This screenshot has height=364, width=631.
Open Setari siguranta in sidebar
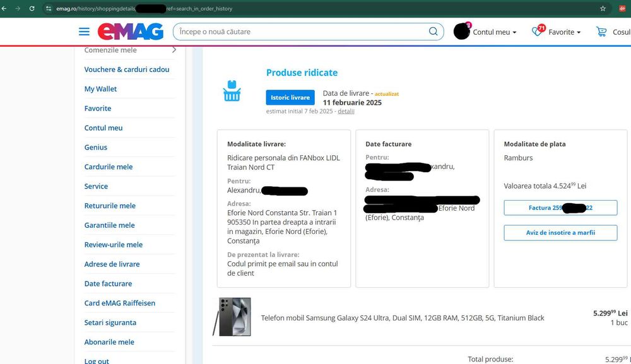(x=110, y=322)
